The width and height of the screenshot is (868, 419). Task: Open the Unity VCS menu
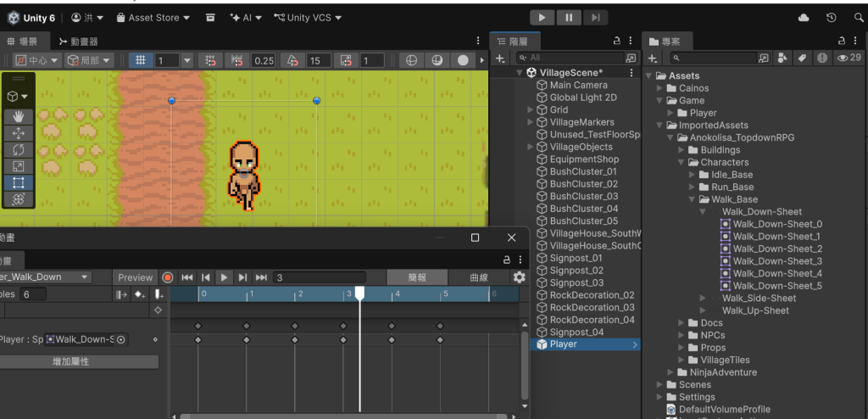[308, 18]
